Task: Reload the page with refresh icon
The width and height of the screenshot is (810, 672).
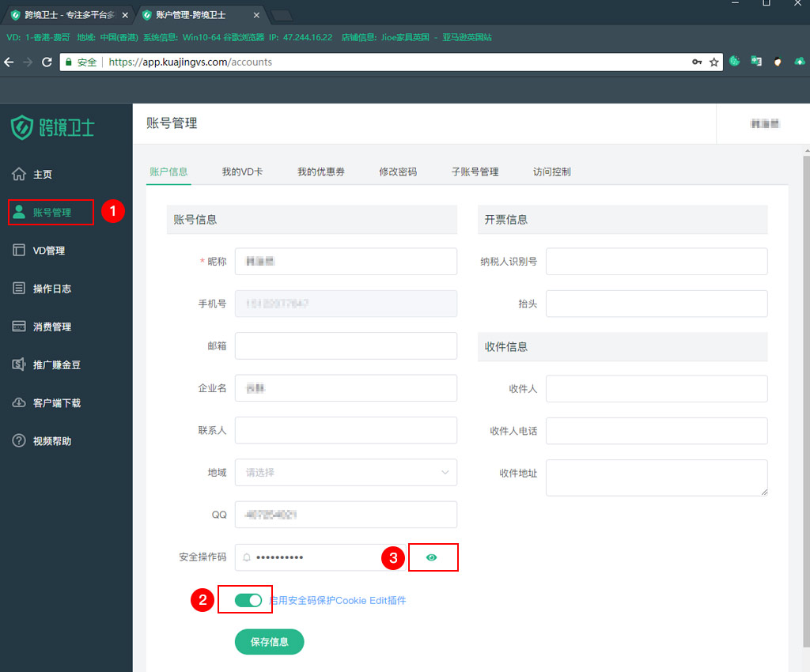Action: point(47,62)
